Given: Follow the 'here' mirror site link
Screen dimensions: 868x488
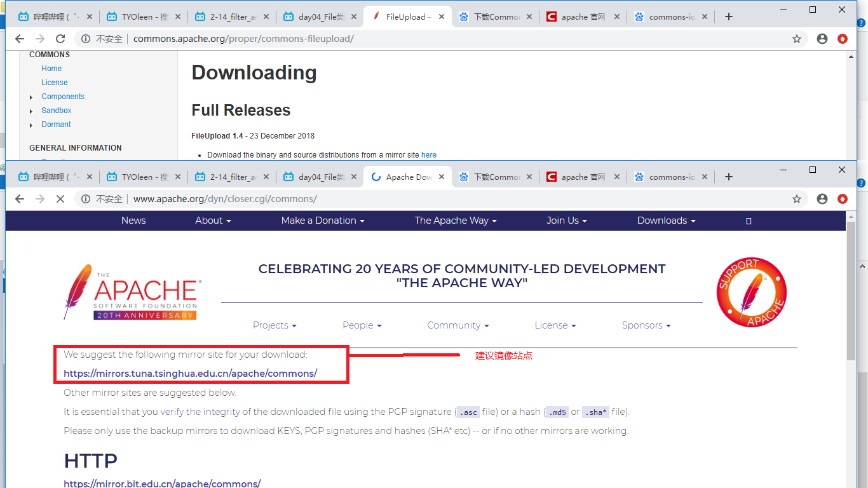Looking at the screenshot, I should click(x=429, y=155).
